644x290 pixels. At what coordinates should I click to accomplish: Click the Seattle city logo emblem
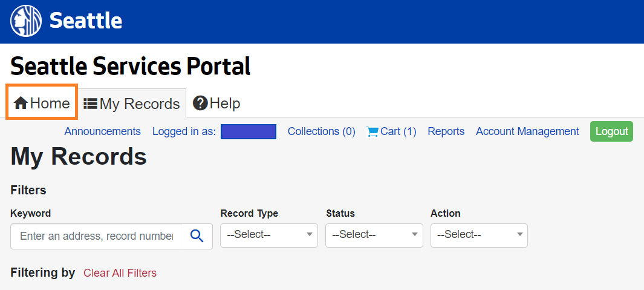tap(26, 21)
